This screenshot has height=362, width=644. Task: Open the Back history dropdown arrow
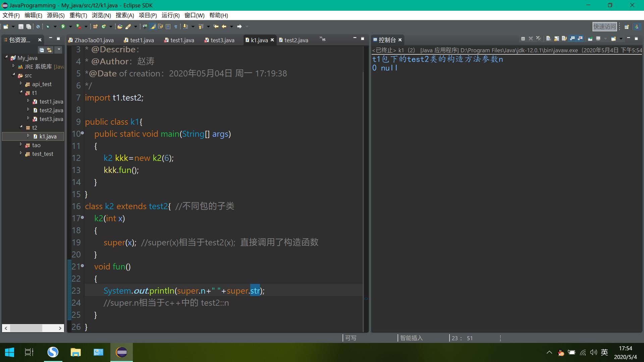coord(231,26)
